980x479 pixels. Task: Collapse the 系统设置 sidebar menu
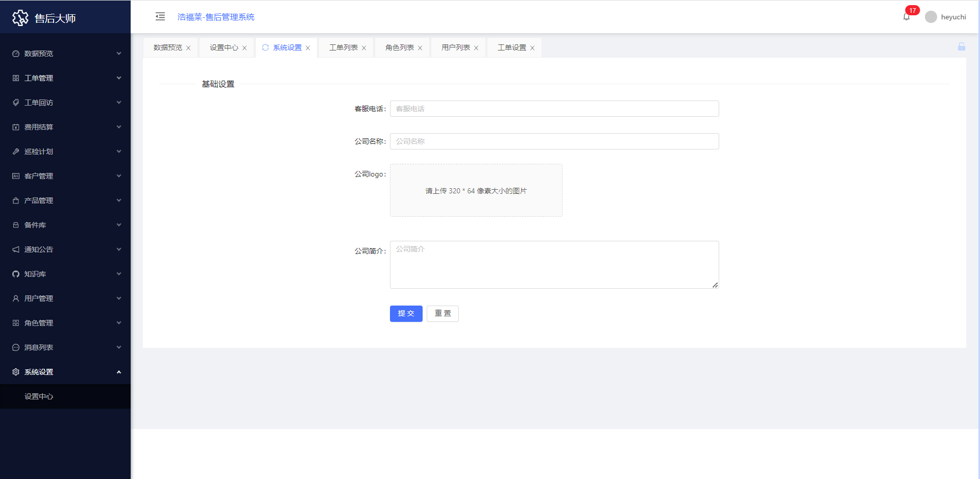65,372
